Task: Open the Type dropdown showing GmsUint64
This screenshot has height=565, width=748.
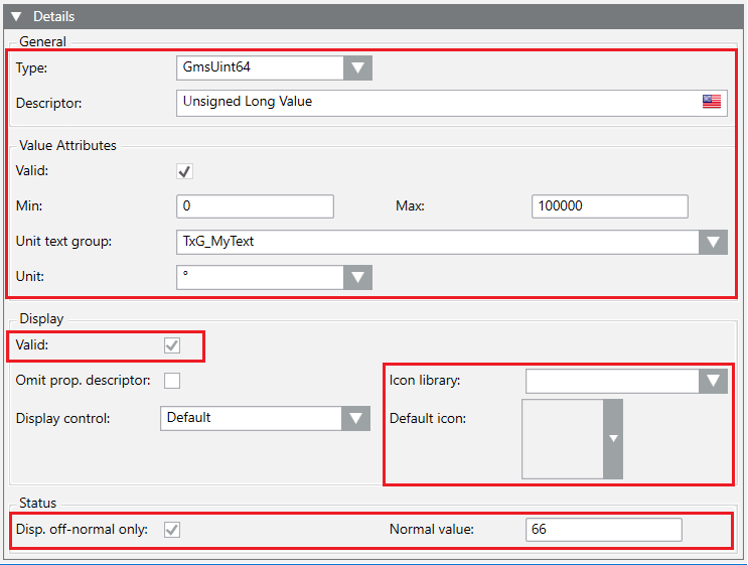Action: [x=358, y=68]
